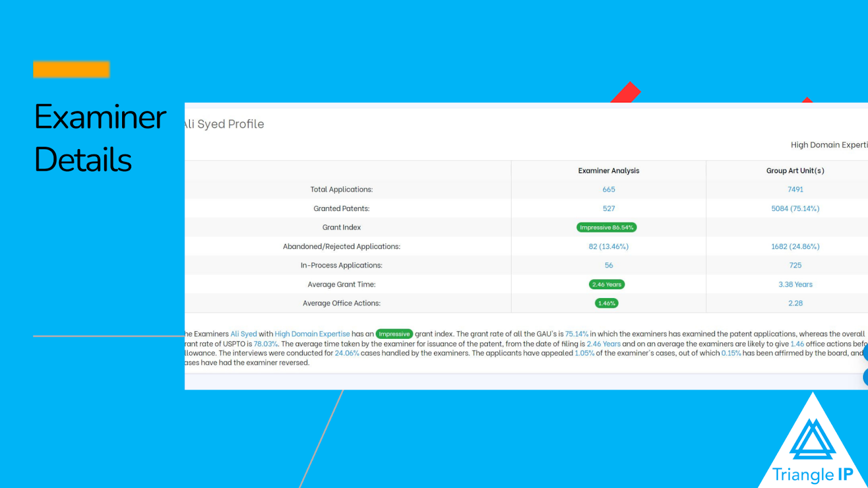Click the Group Art Unit total applications 7491
Image resolution: width=868 pixels, height=488 pixels.
pos(795,189)
